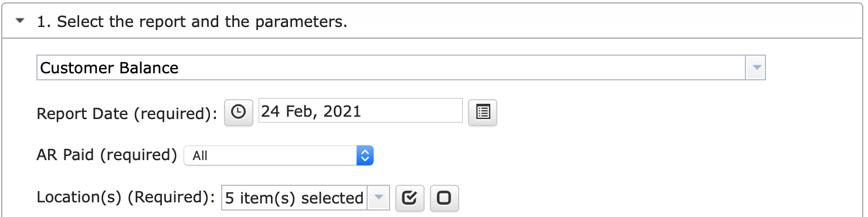
Task: Click the 'Report Date (required):' label
Action: pos(127,113)
